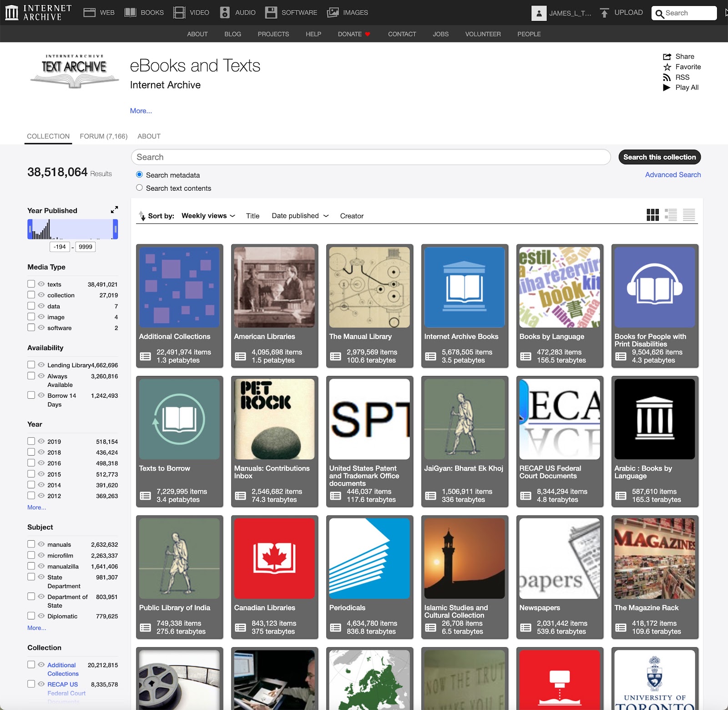
Task: Expand More years in Year facet
Action: [36, 507]
